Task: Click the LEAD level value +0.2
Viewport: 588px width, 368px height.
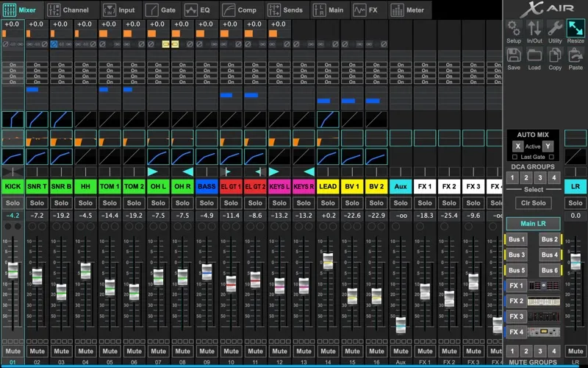Action: (x=328, y=216)
